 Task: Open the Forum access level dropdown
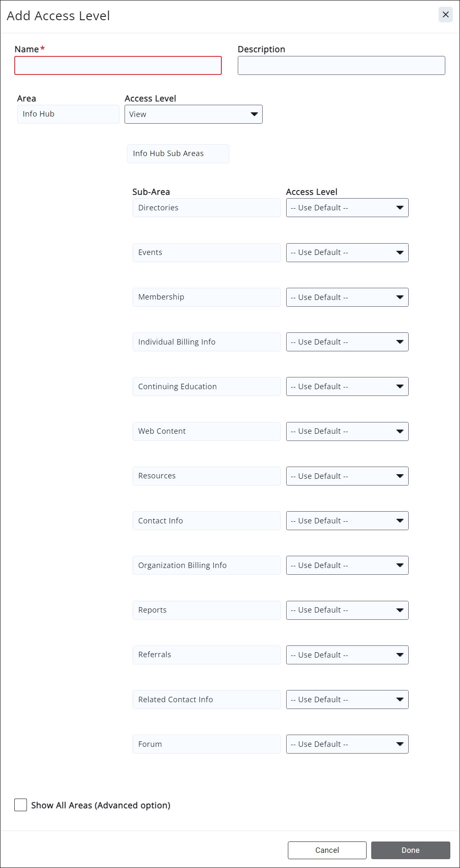[347, 744]
